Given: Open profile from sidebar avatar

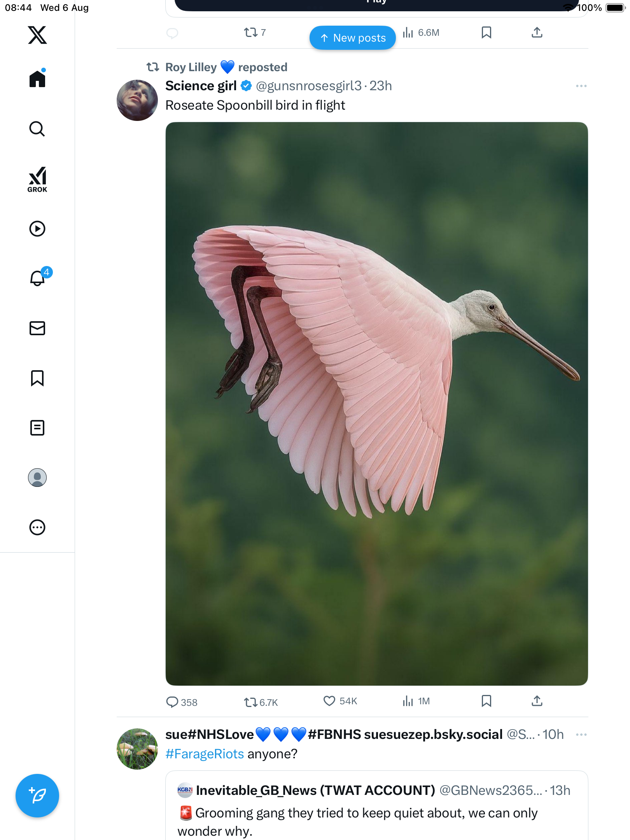Looking at the screenshot, I should coord(37,478).
